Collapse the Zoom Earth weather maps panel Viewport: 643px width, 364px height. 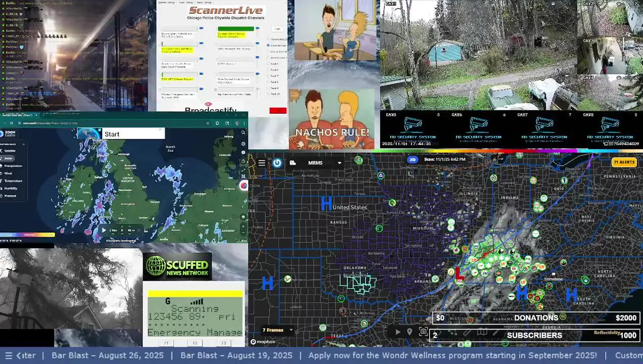(x=23, y=144)
